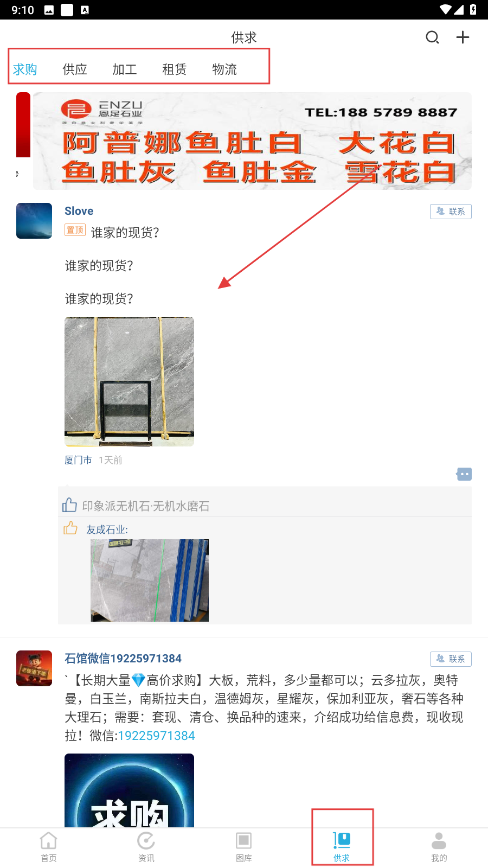
Task: Open the 图库 gallery icon
Action: 244,847
